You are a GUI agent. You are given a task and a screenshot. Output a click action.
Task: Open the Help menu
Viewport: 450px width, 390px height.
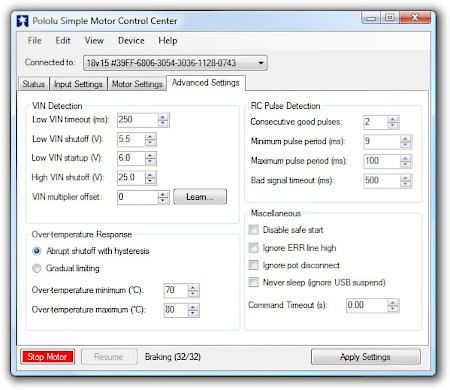click(x=167, y=41)
